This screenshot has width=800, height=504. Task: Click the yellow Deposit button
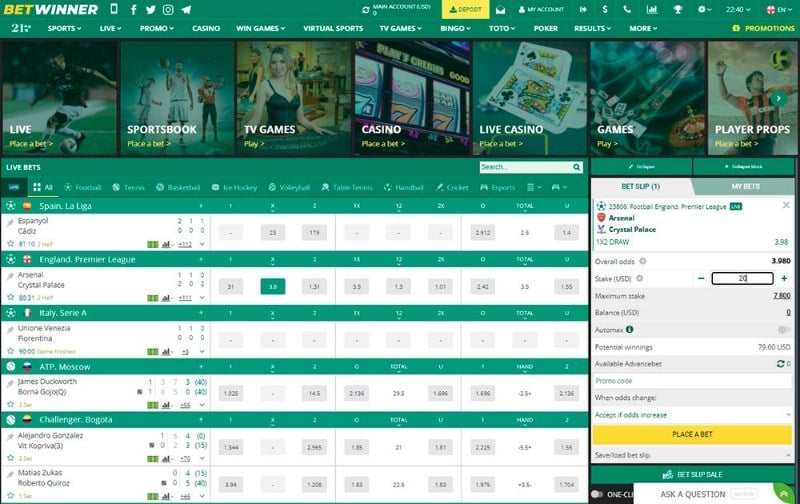pos(465,9)
